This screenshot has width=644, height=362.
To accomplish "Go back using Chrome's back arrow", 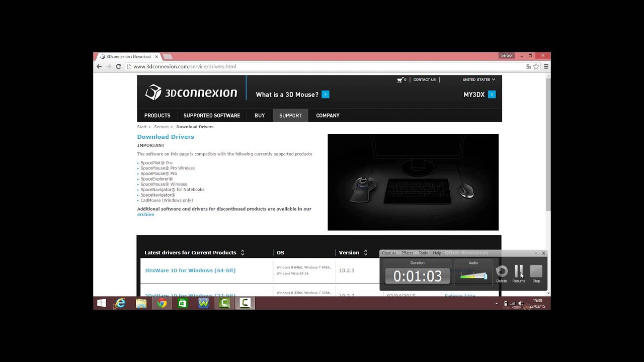I will [99, 66].
